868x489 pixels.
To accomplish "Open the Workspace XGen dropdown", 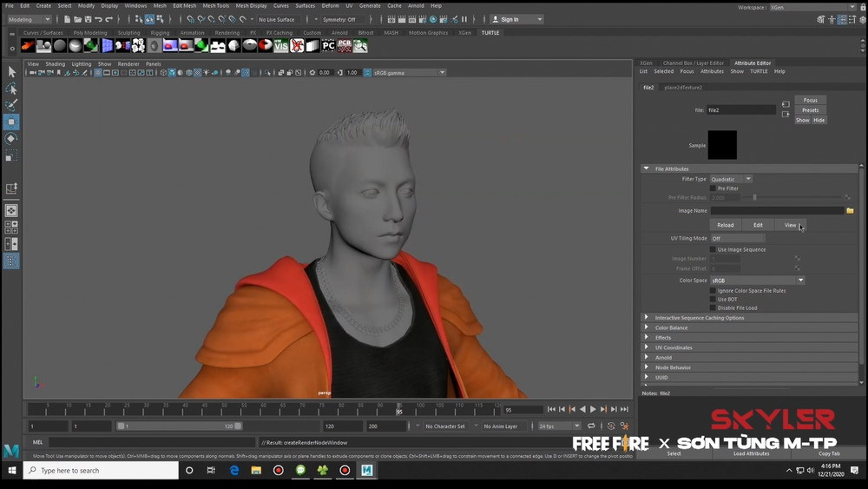I will (813, 7).
